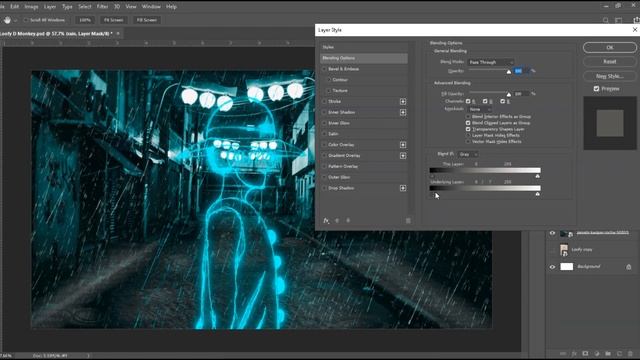Viewport: 640px width, 360px height.
Task: Toggle the R channel checkbox
Action: (x=468, y=101)
